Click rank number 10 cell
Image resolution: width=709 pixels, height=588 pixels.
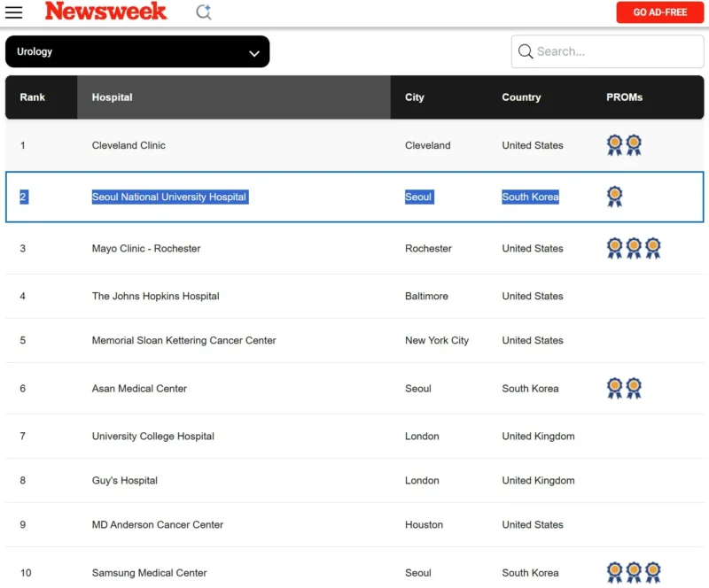tap(26, 573)
